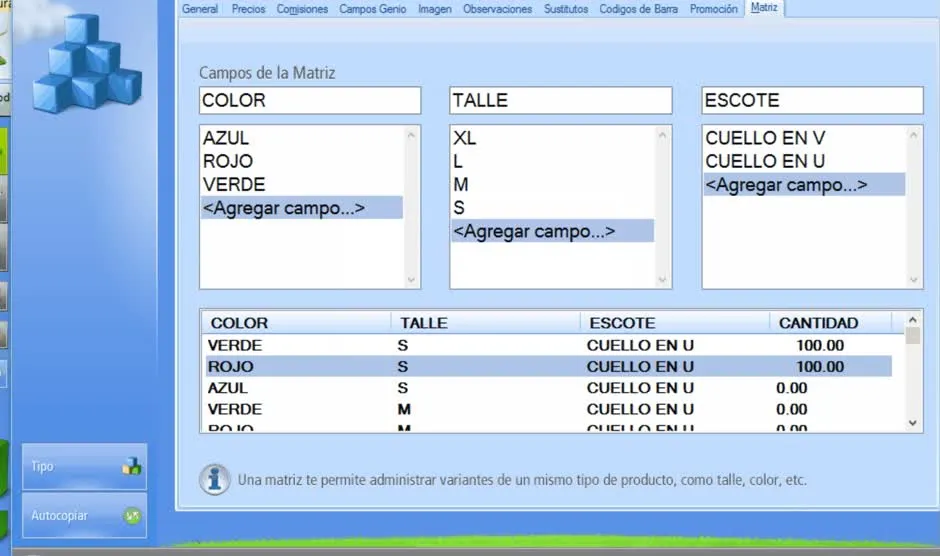Click the green Autocopiar icon
This screenshot has height=556, width=940.
pos(132,515)
